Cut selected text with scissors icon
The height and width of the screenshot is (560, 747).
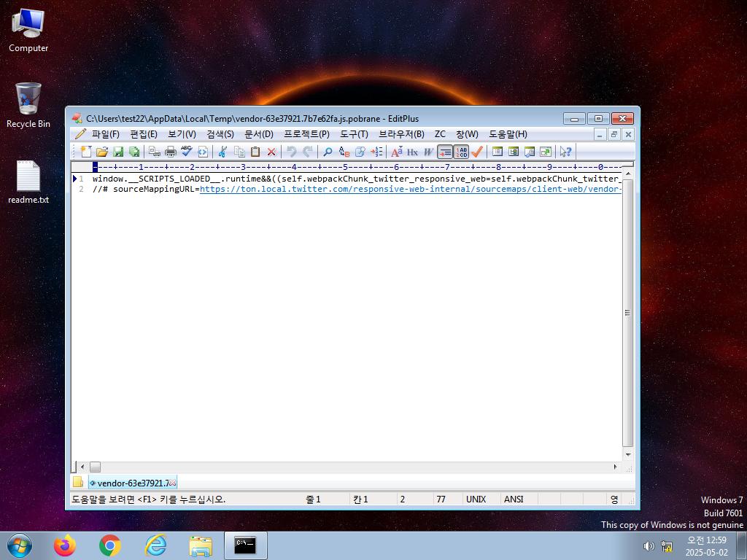tap(222, 152)
